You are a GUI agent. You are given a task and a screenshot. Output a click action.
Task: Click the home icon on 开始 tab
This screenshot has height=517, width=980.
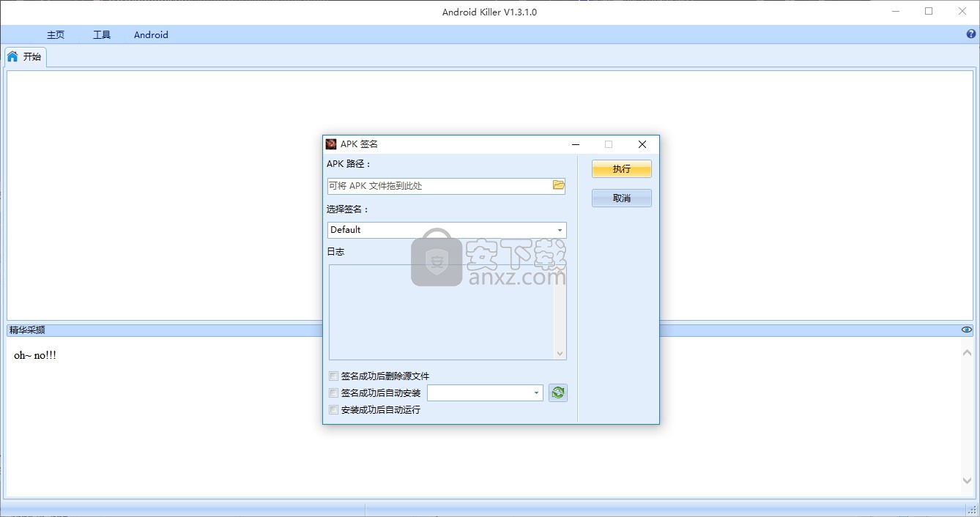pos(12,56)
